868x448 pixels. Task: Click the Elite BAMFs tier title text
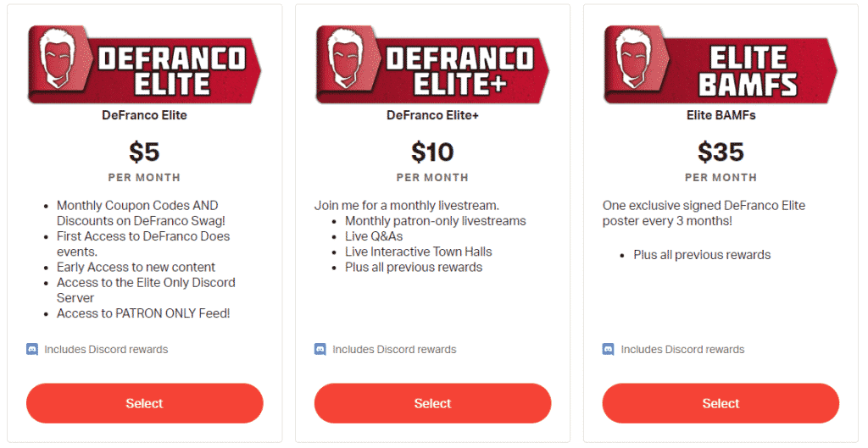pyautogui.click(x=721, y=115)
